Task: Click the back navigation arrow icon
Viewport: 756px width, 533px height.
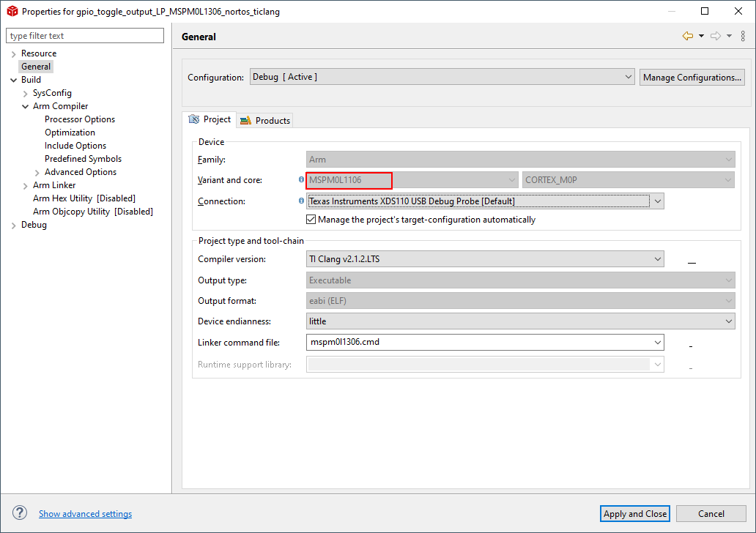Action: point(687,36)
